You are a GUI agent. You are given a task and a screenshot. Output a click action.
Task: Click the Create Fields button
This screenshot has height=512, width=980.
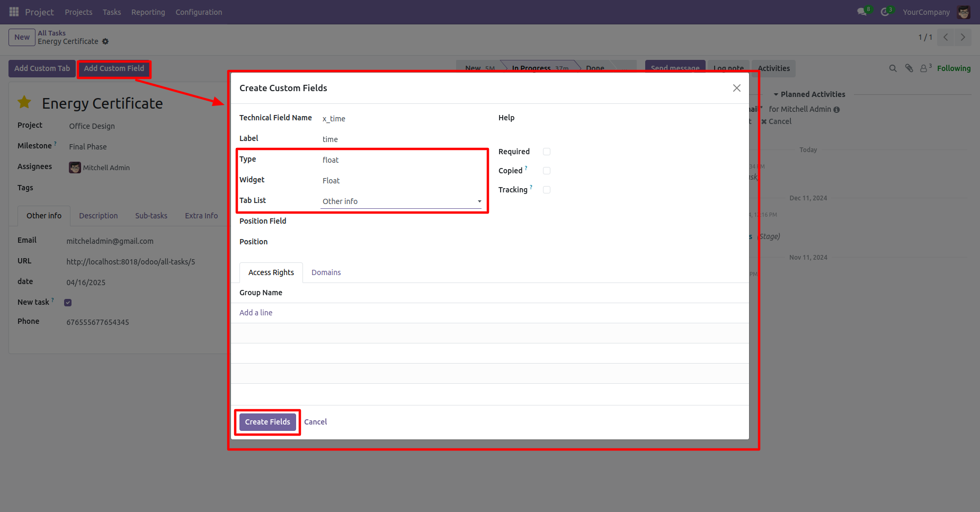(268, 422)
